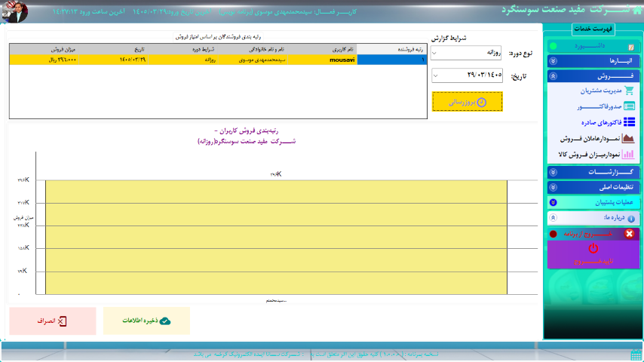Click the red X exit program icon

629,234
